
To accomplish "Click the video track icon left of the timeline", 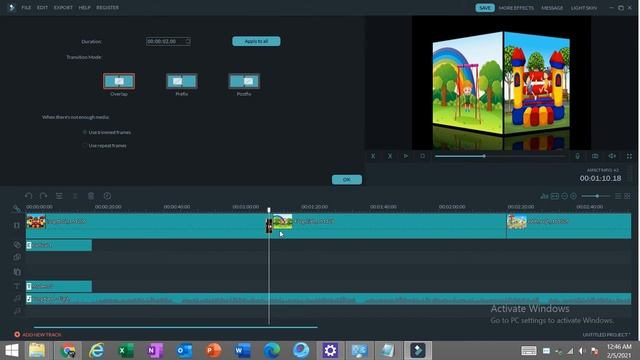I will click(x=17, y=225).
